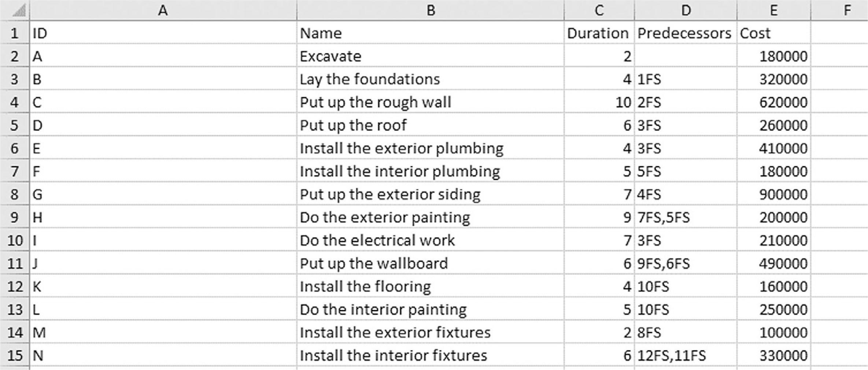
Task: Select column E header
Action: coord(773,11)
